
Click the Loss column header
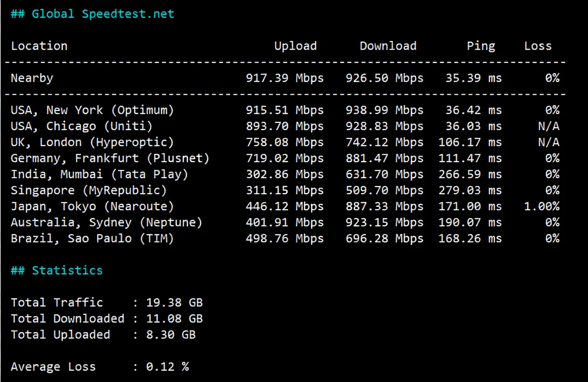click(x=537, y=46)
